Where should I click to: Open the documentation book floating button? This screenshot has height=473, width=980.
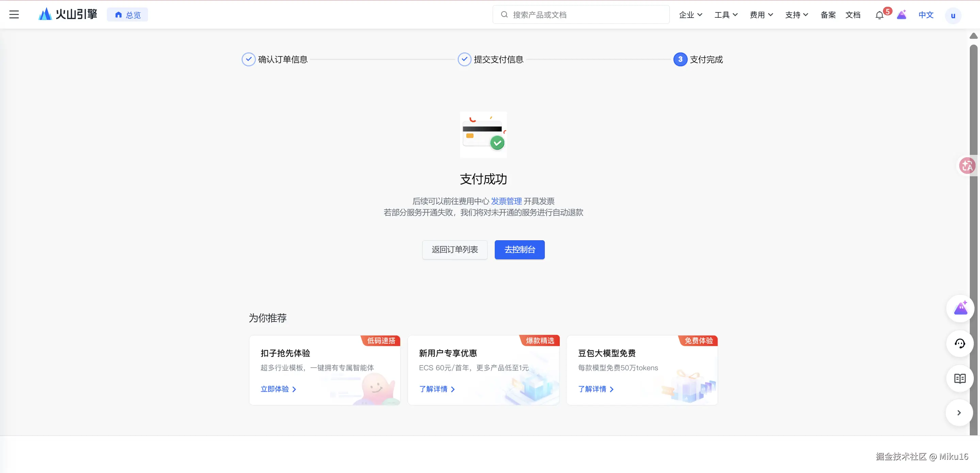tap(960, 379)
